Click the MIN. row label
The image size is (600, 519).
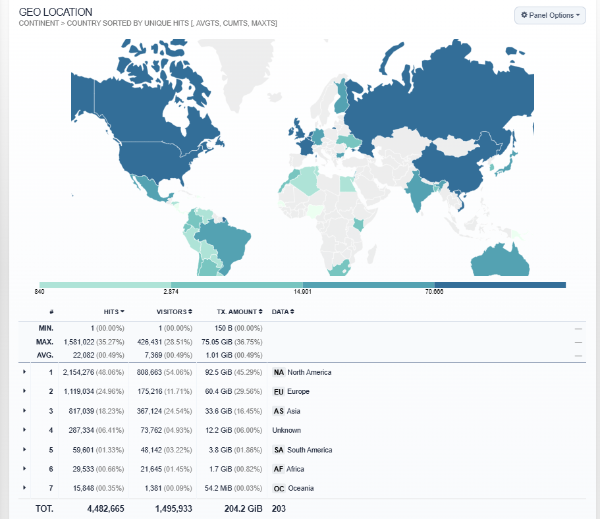pyautogui.click(x=46, y=328)
